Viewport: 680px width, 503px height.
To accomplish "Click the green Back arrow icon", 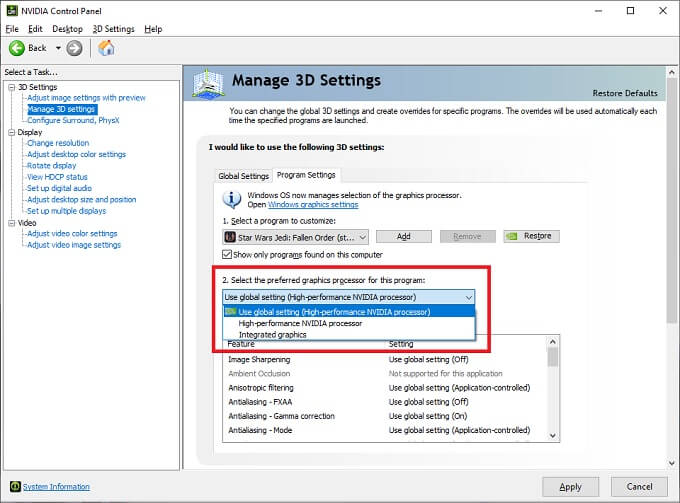I will [17, 47].
